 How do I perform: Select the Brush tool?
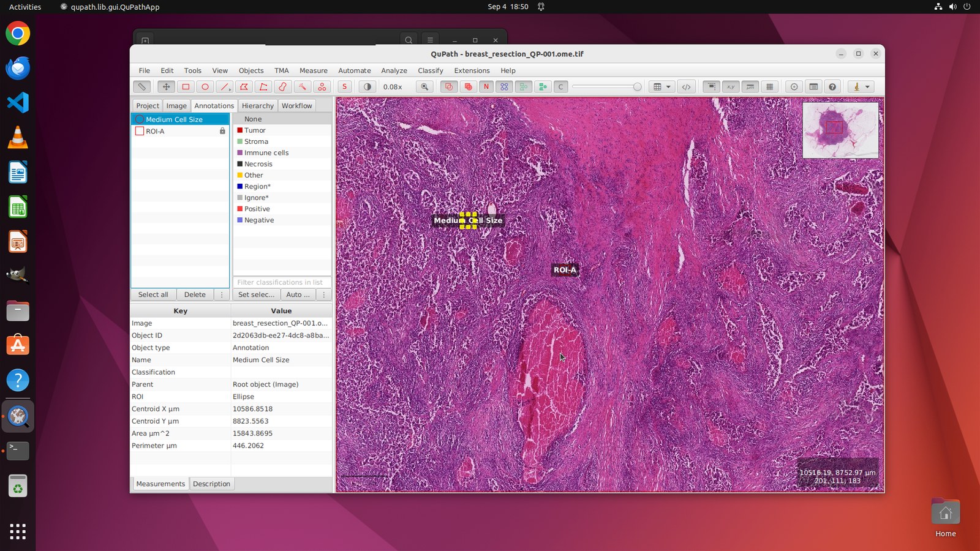[x=282, y=87]
